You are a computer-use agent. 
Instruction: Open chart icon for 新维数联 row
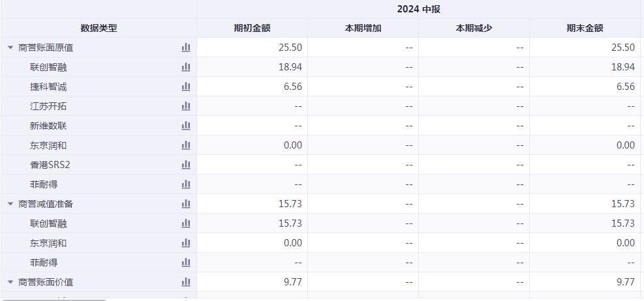[x=186, y=126]
